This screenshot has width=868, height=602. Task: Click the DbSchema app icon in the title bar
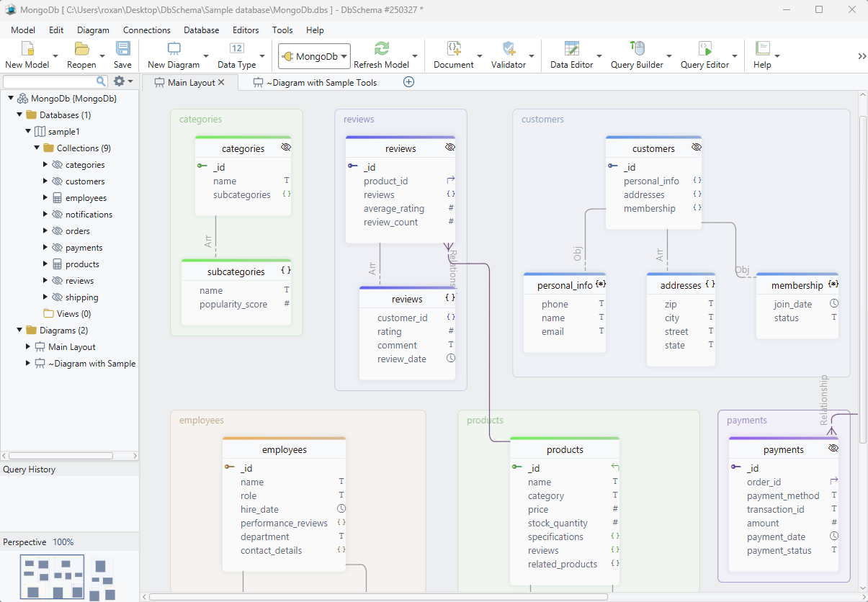point(11,9)
